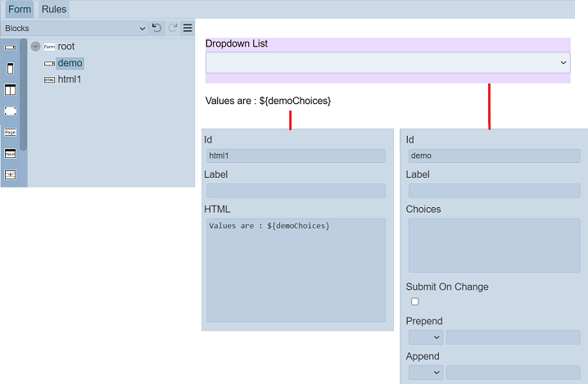Image resolution: width=588 pixels, height=384 pixels.
Task: Open the Prepend type dropdown
Action: tap(425, 337)
